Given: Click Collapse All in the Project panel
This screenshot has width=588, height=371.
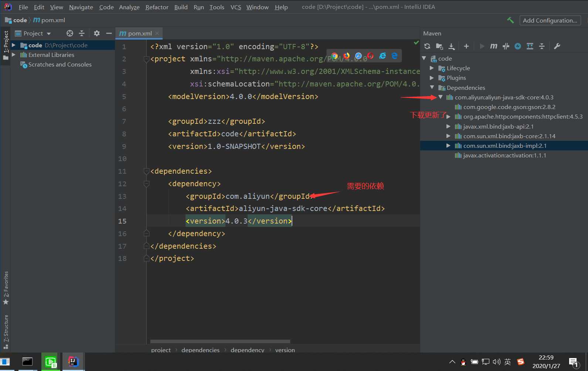Looking at the screenshot, I should pyautogui.click(x=82, y=33).
